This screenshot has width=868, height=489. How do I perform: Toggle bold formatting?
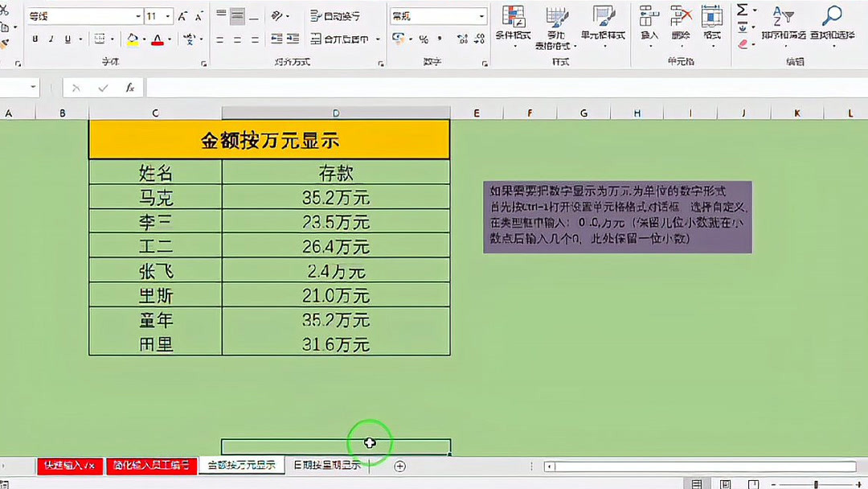point(35,39)
